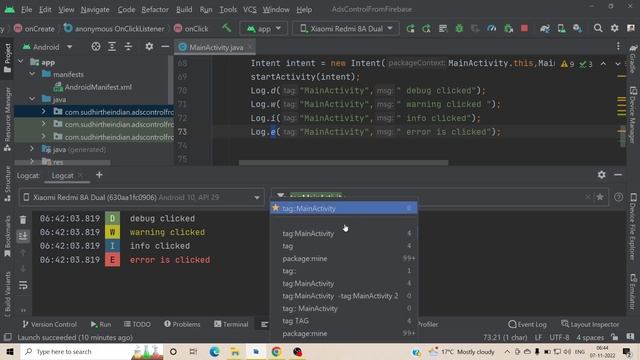Open the Profile app gauge icon
This screenshot has height=360, width=640.
492,29
